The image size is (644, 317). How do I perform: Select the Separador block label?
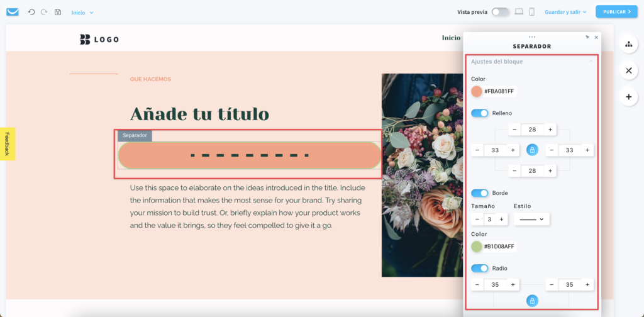pyautogui.click(x=135, y=135)
